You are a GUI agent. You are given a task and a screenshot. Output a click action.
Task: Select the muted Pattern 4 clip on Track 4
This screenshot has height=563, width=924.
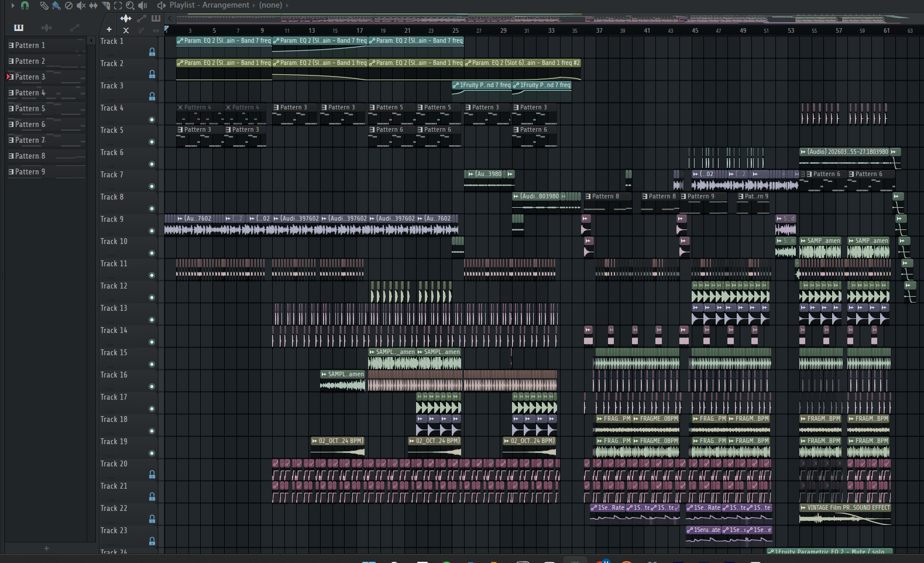click(200, 115)
